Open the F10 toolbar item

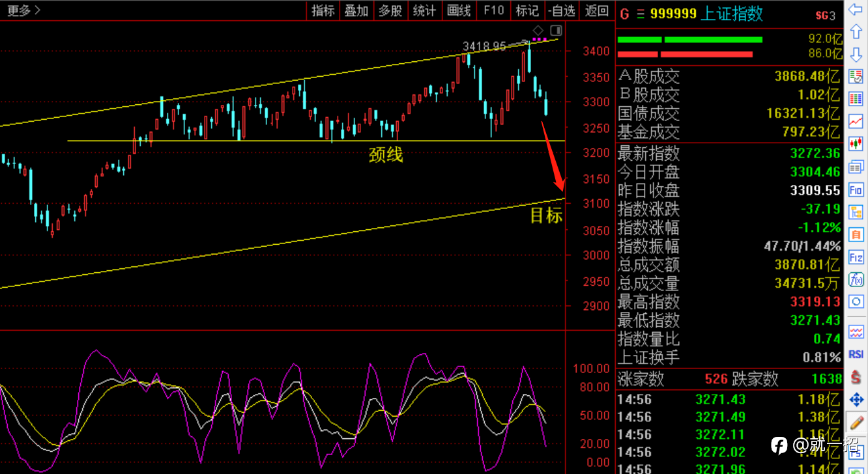click(x=493, y=10)
